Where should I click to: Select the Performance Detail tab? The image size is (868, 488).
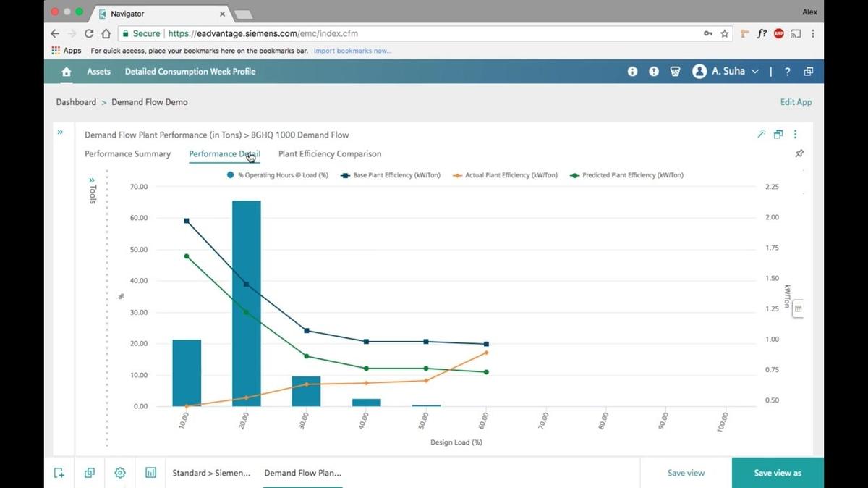point(224,153)
